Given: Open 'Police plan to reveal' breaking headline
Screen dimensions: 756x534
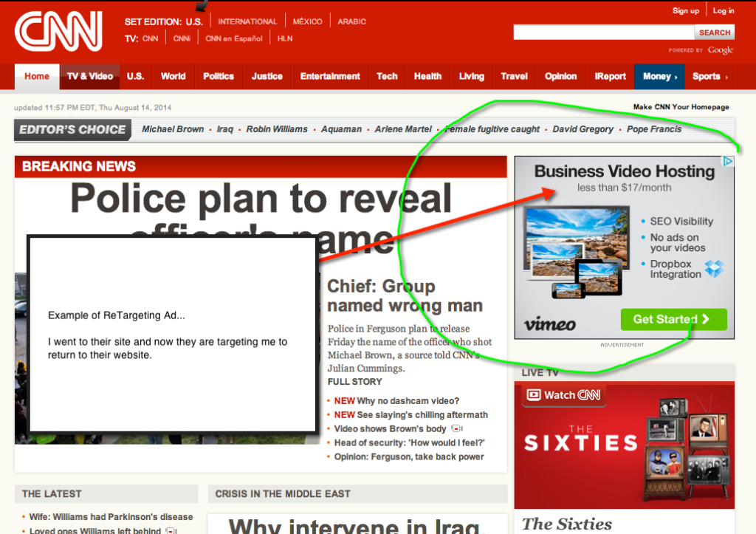Looking at the screenshot, I should pyautogui.click(x=261, y=199).
